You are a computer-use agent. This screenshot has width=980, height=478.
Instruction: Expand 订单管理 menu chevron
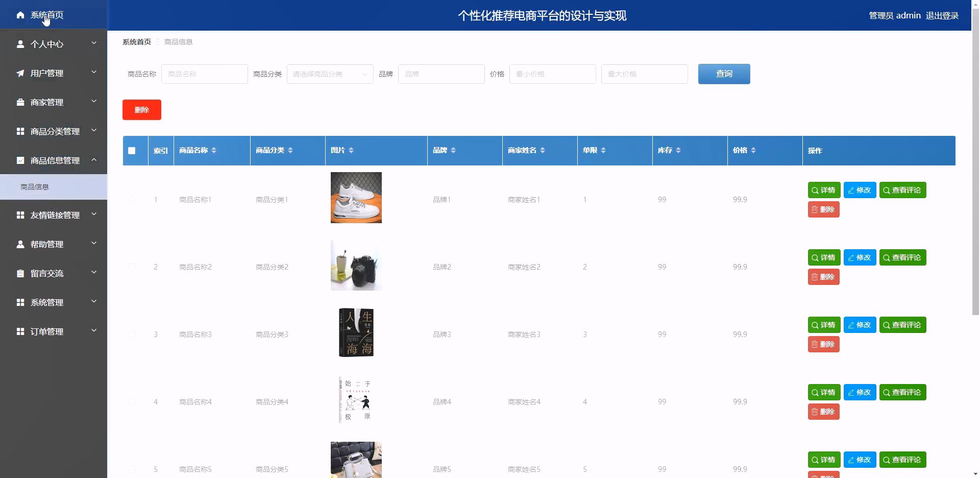click(94, 331)
